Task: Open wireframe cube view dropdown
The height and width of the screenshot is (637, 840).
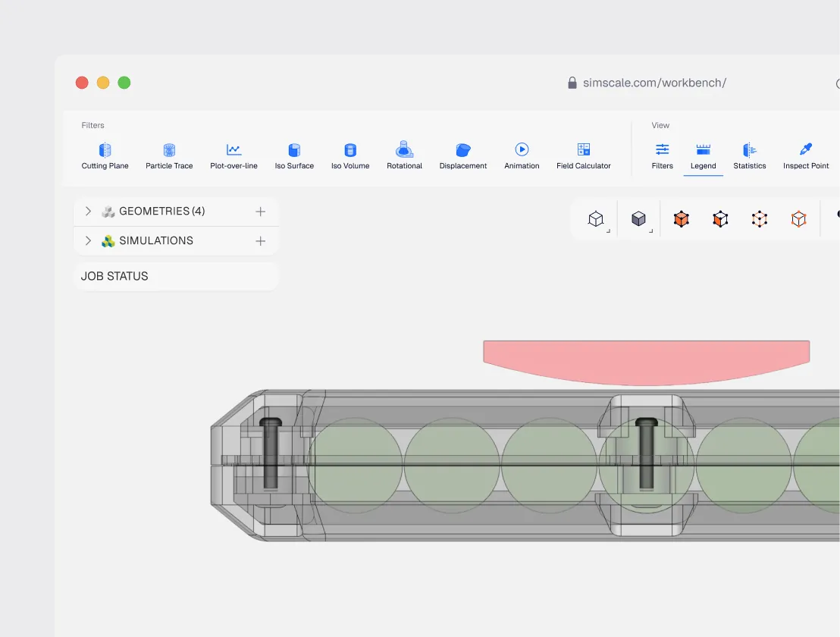Action: coord(596,218)
